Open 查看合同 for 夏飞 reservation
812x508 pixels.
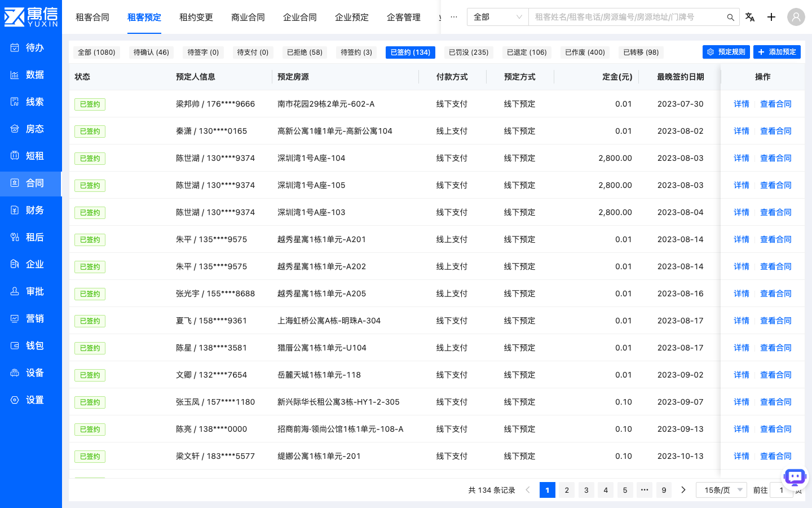point(776,321)
